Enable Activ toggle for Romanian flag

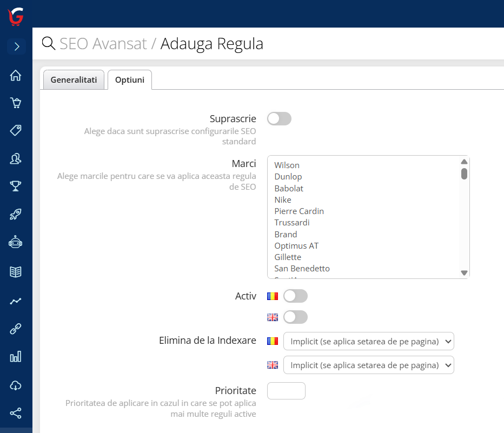pyautogui.click(x=295, y=296)
